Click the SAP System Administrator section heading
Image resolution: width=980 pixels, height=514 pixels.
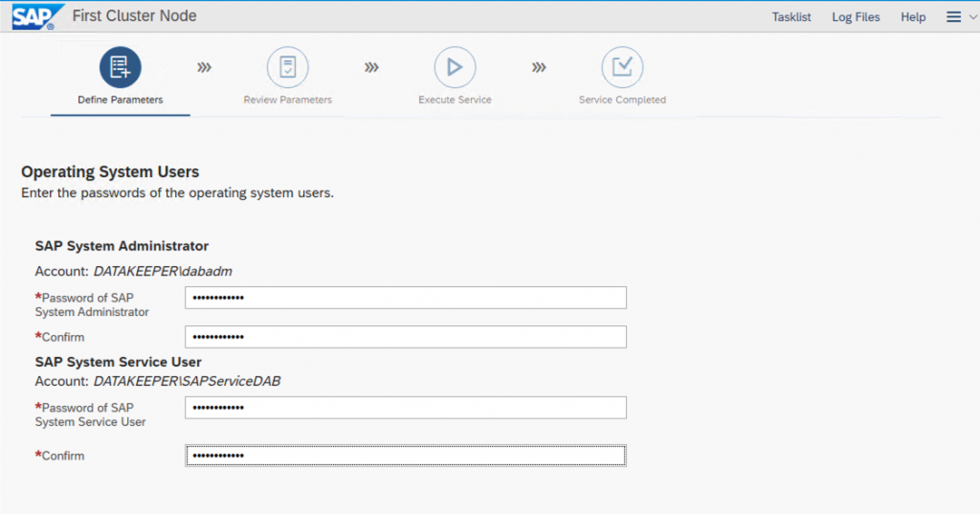pos(122,246)
